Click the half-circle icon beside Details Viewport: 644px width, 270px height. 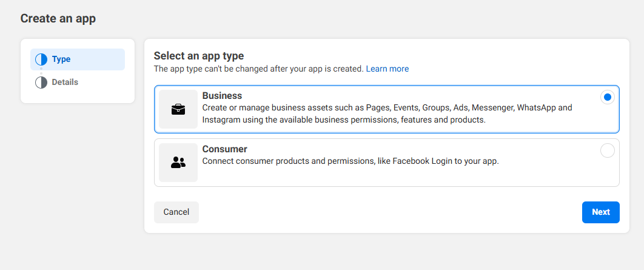click(41, 83)
